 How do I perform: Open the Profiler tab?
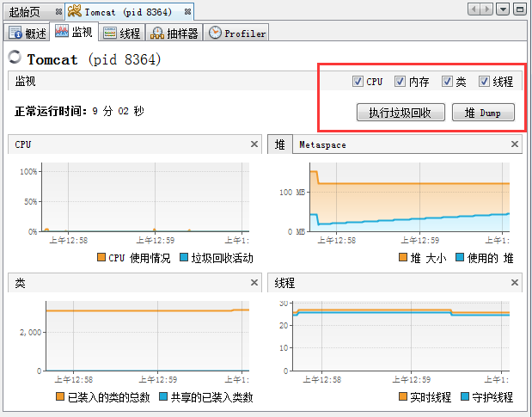238,34
